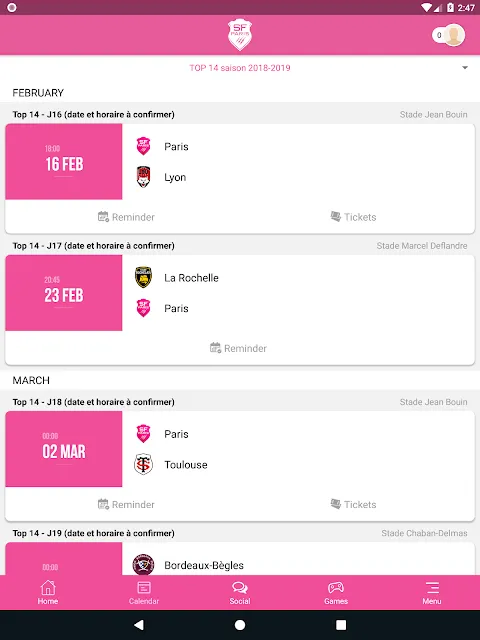Expand the TOP 14 saison dropdown arrow
The image size is (480, 640).
click(465, 68)
